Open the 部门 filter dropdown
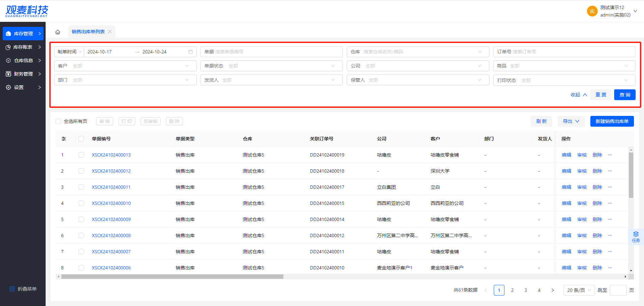 click(x=125, y=80)
